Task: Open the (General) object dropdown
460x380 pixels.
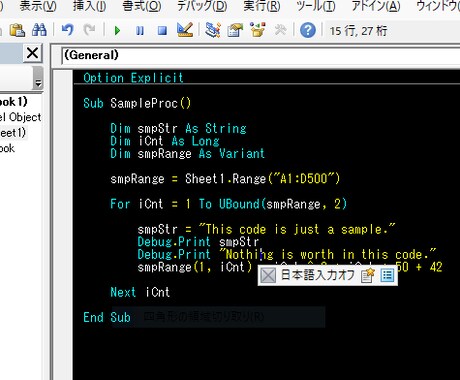Action: (x=260, y=55)
